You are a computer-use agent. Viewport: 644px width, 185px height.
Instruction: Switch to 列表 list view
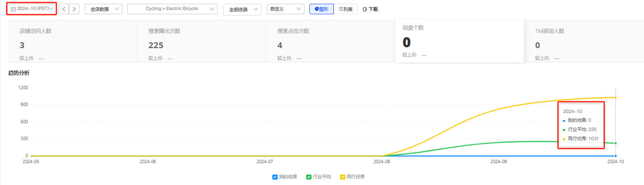[345, 9]
